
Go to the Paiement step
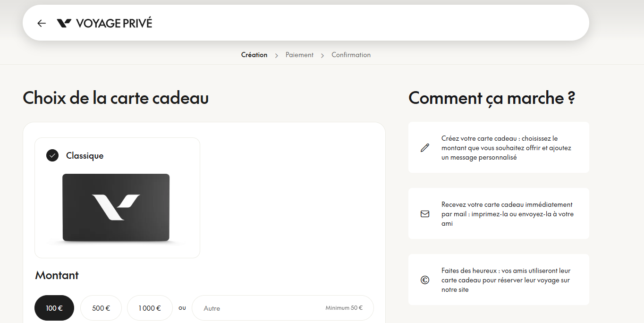[x=299, y=55]
